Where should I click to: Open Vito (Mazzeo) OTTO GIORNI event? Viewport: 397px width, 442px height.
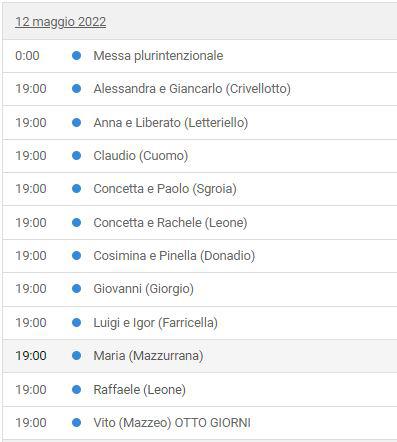[172, 423]
